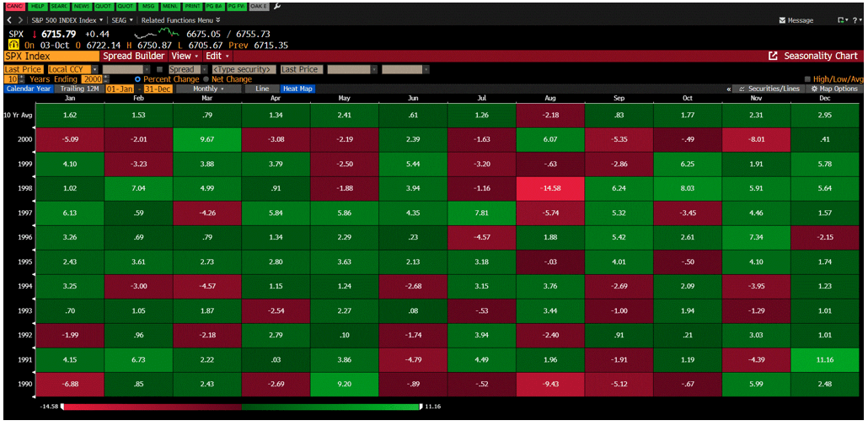The height and width of the screenshot is (426, 868).
Task: Open the View menu
Action: 184,56
